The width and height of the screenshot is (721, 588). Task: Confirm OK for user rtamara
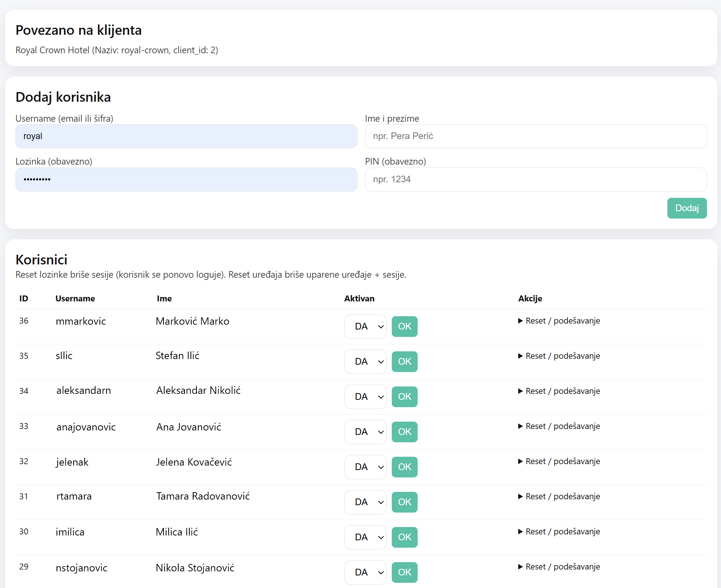(x=404, y=502)
